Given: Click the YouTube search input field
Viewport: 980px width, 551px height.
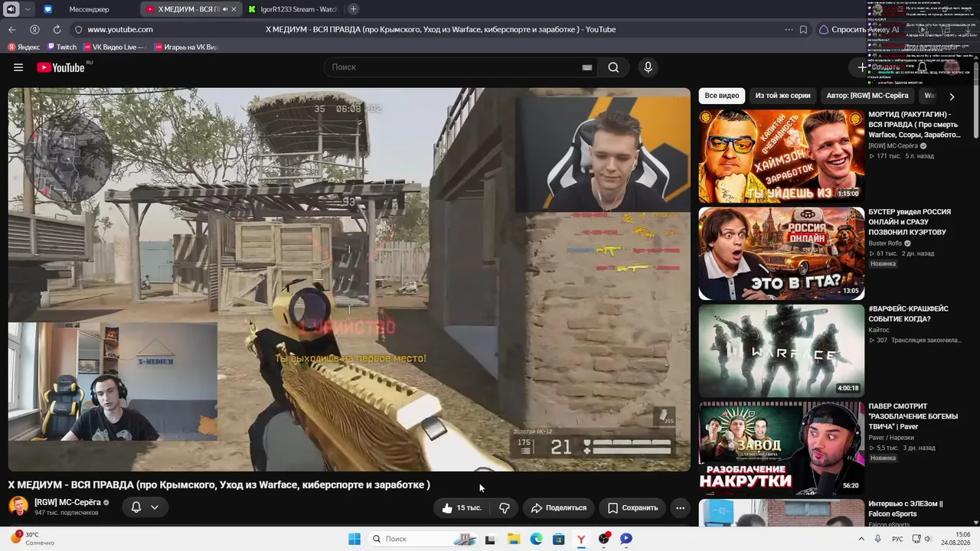Looking at the screenshot, I should click(456, 67).
